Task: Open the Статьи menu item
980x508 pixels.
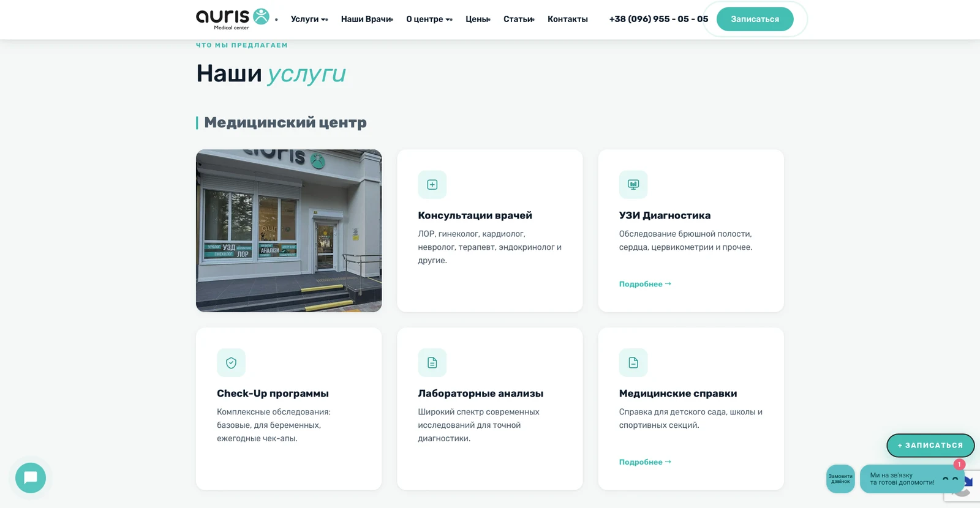Action: pyautogui.click(x=519, y=19)
